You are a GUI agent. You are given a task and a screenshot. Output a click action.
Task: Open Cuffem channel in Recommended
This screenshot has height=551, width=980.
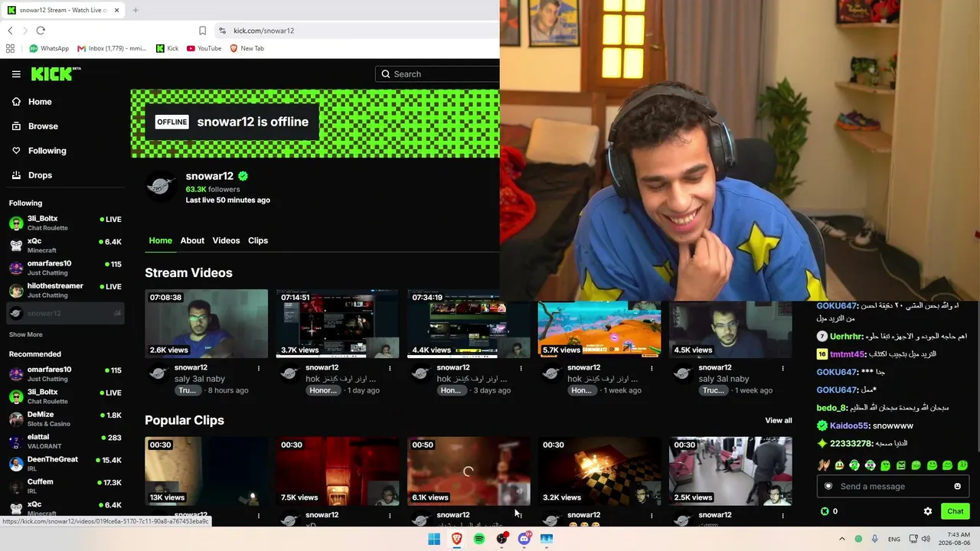[x=65, y=486]
